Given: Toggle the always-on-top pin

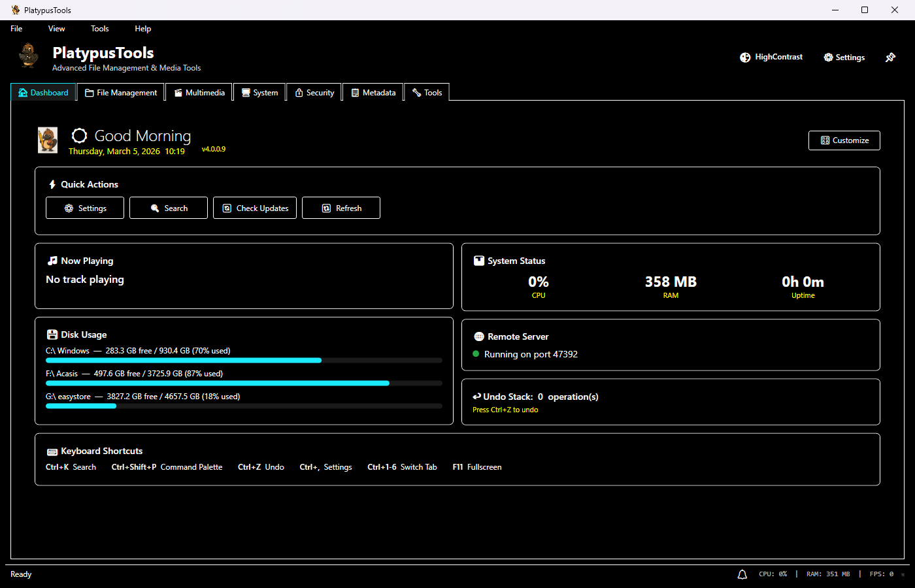Looking at the screenshot, I should click(890, 57).
